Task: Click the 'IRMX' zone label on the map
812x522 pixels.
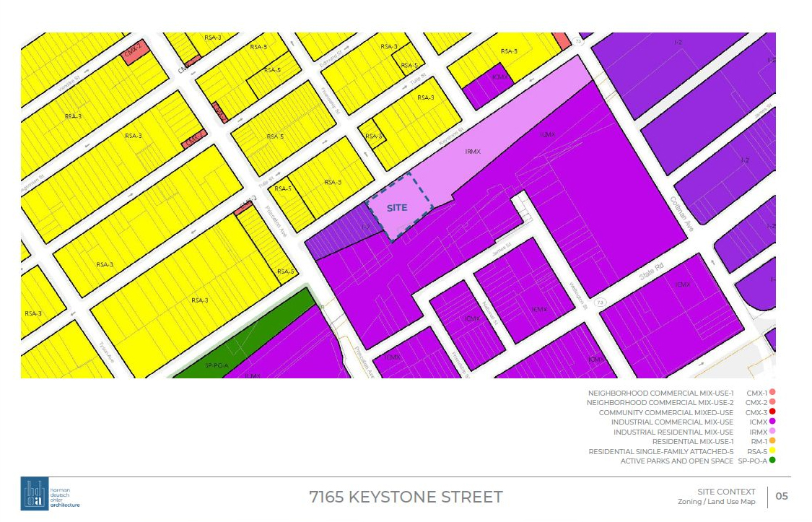Action: coord(473,152)
